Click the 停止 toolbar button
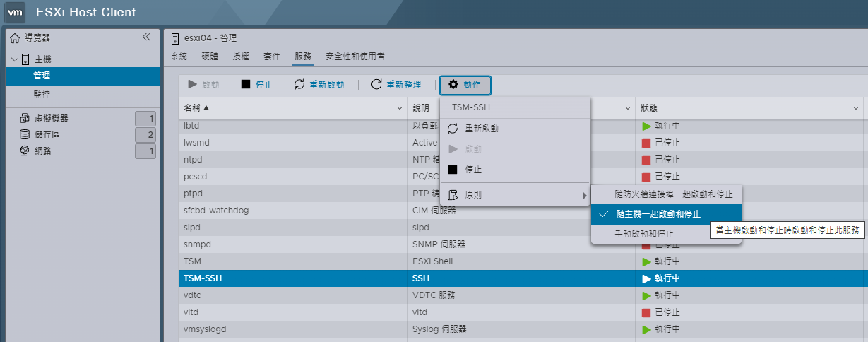The width and height of the screenshot is (868, 342). [257, 85]
